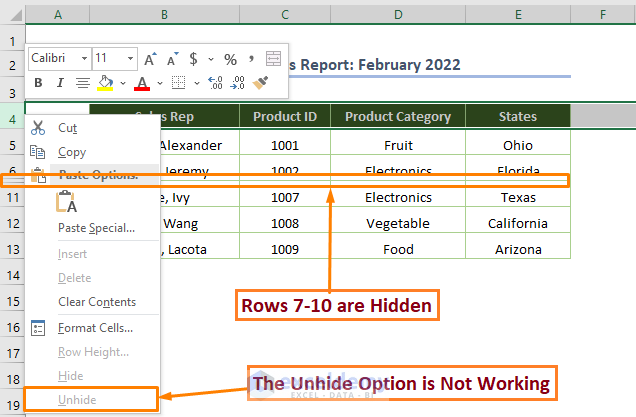Image resolution: width=636 pixels, height=417 pixels.
Task: Decrease font size with small A icon
Action: pos(173,59)
